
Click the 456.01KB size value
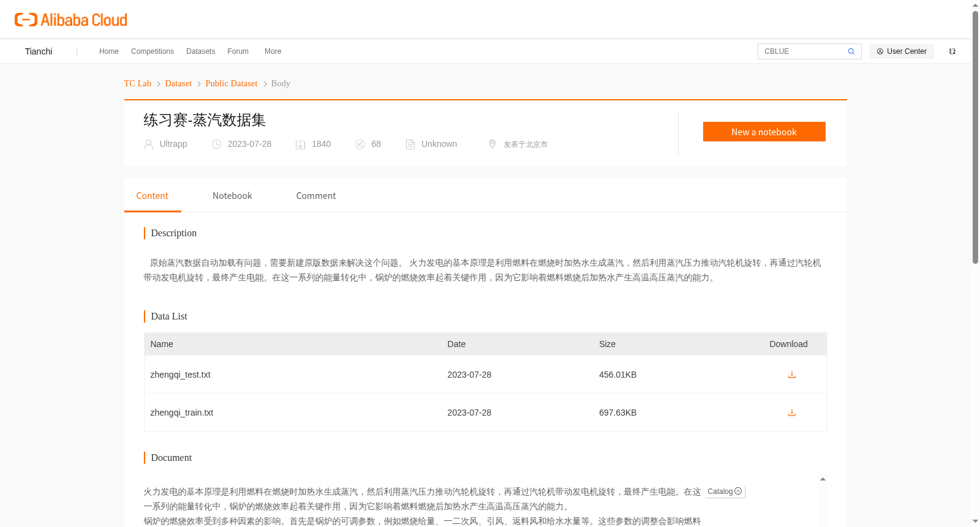click(x=618, y=375)
